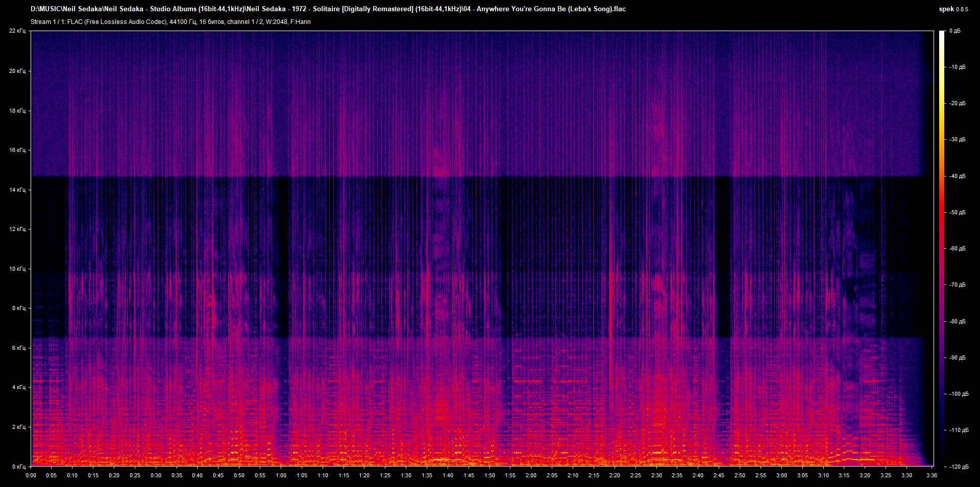The height and width of the screenshot is (487, 980).
Task: Click the 1:45 time axis marker
Action: (x=469, y=475)
